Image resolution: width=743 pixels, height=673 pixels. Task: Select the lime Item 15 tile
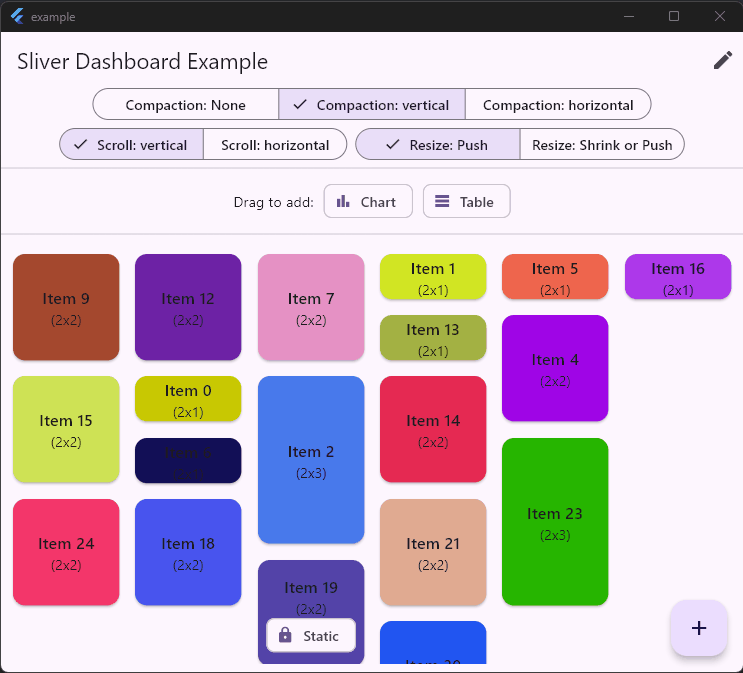pyautogui.click(x=66, y=429)
